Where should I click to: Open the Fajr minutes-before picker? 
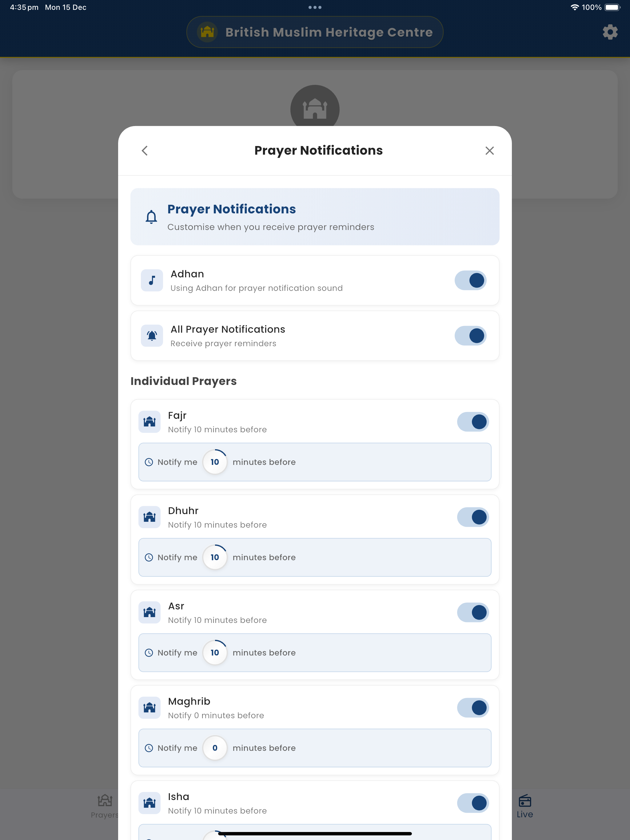coord(215,462)
